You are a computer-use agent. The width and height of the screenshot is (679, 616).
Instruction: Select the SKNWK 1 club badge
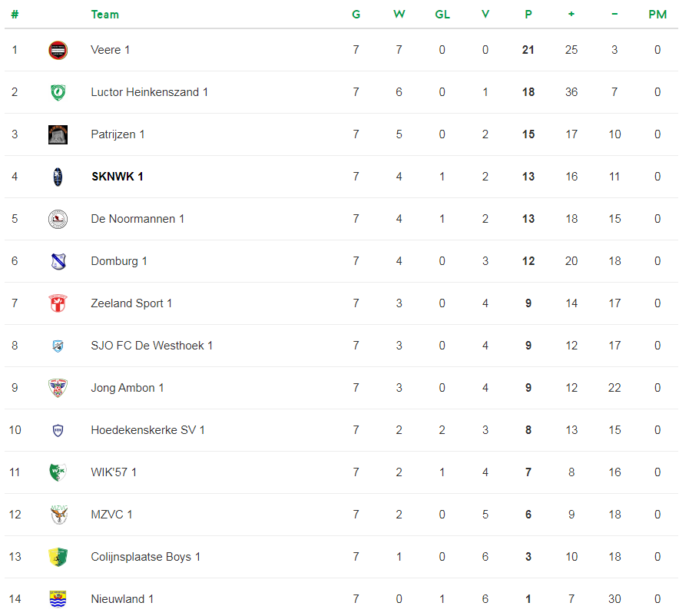pyautogui.click(x=58, y=177)
